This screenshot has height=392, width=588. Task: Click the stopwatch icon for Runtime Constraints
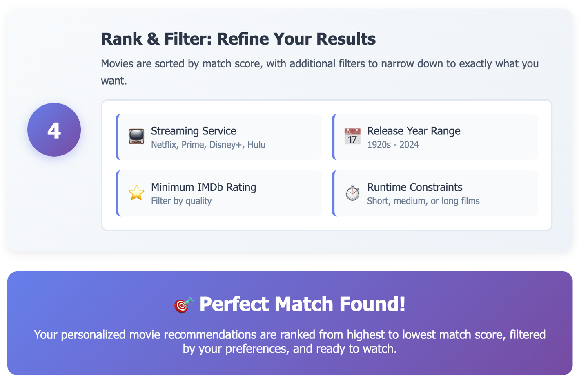point(352,193)
